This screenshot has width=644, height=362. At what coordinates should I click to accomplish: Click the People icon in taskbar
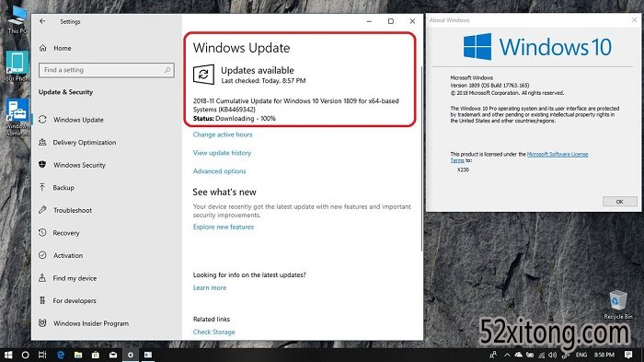[x=493, y=355]
